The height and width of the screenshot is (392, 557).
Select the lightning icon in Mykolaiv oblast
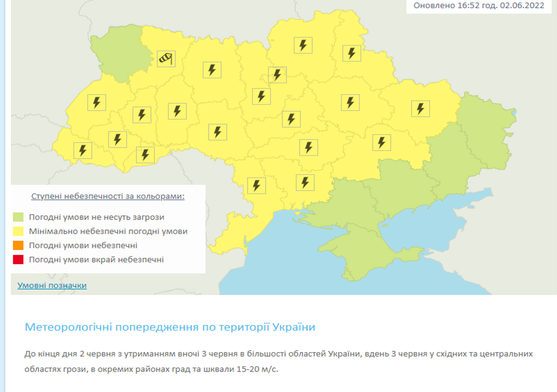pyautogui.click(x=305, y=182)
